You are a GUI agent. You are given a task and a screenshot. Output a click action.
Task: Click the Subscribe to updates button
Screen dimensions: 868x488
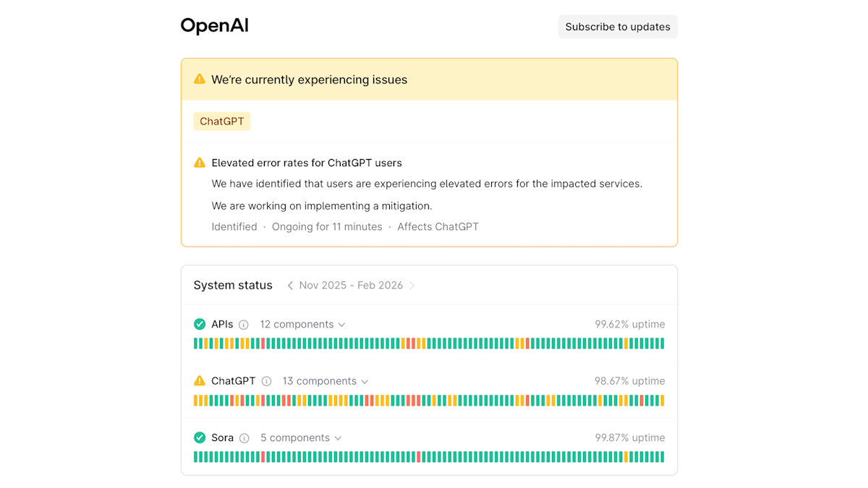[x=618, y=26]
